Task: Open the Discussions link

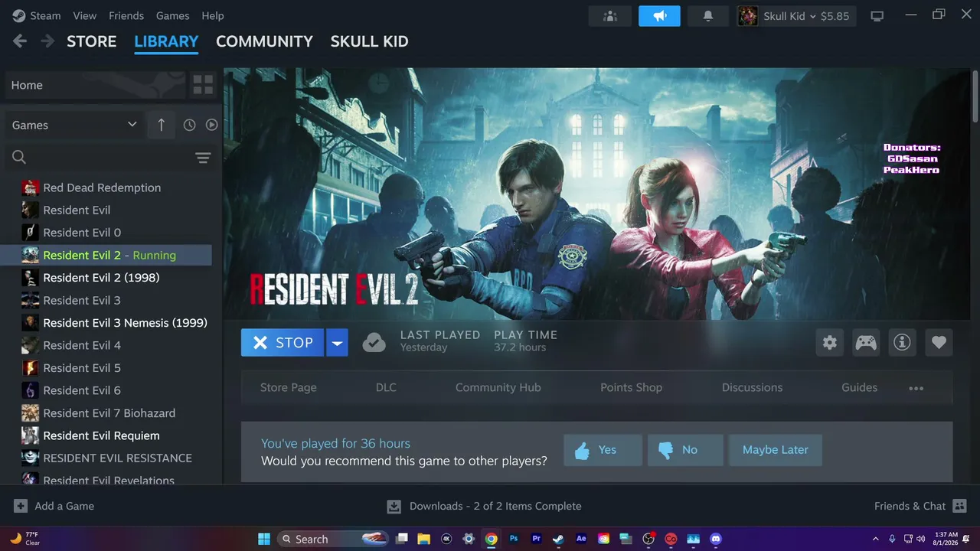Action: pos(752,387)
